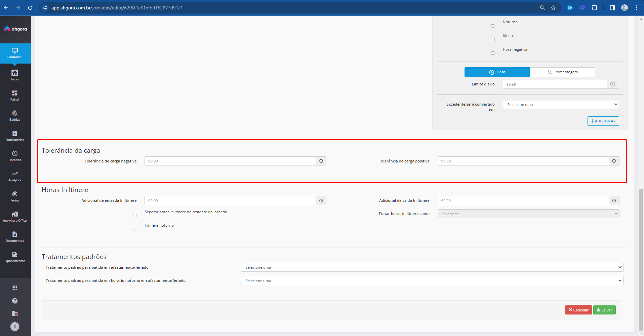Click into Tolerância de carga positiva field

coord(523,161)
